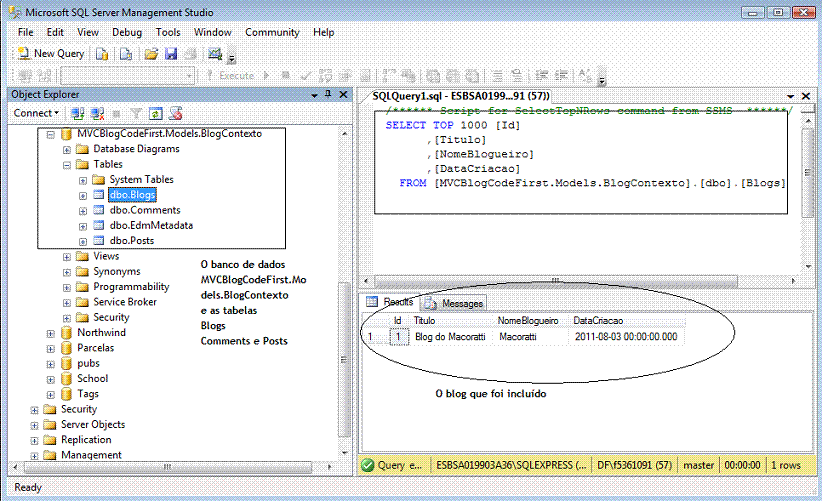Viewport: 822px width, 501px height.
Task: Select the Service Broker folder
Action: click(125, 302)
